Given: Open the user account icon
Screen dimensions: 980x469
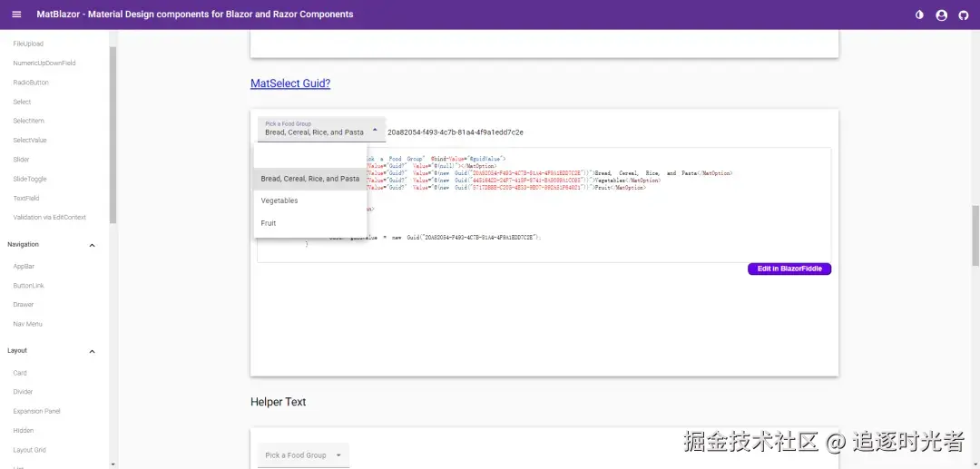Looking at the screenshot, I should point(941,15).
